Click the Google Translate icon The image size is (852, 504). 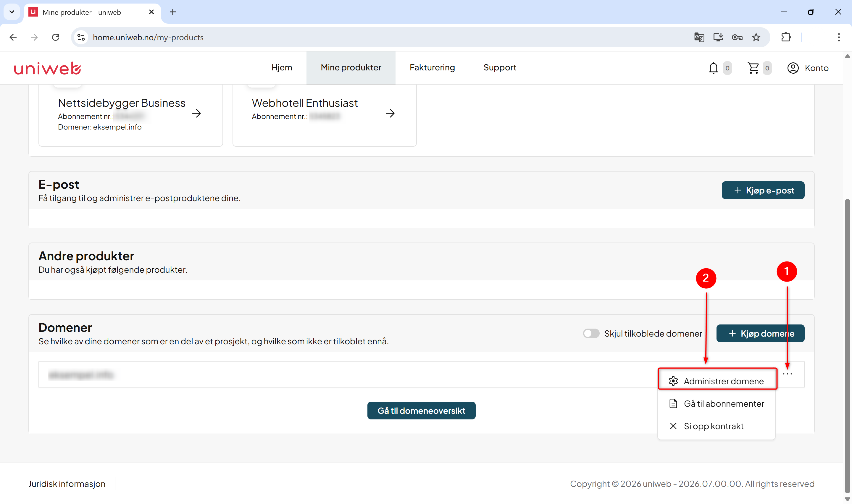[x=699, y=37]
